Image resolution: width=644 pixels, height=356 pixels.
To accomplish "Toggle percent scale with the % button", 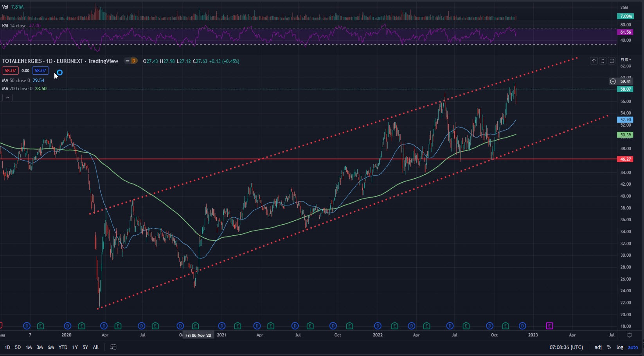I will click(609, 347).
